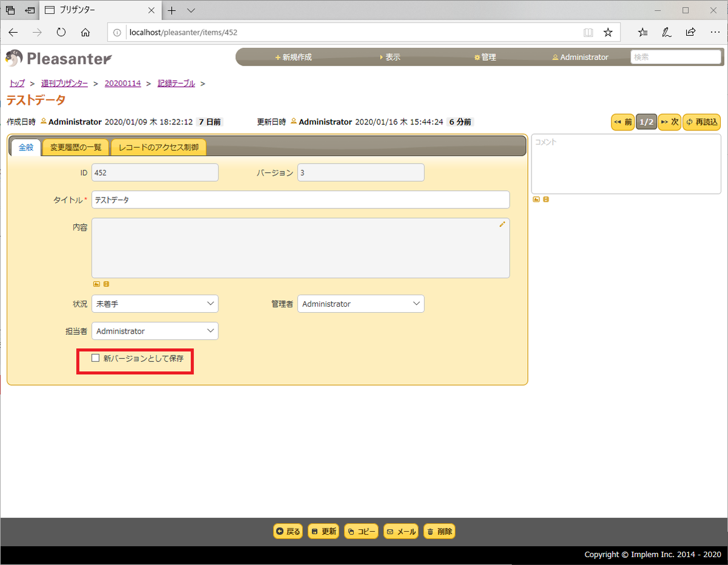Click the 削除 delete button

coord(439,532)
